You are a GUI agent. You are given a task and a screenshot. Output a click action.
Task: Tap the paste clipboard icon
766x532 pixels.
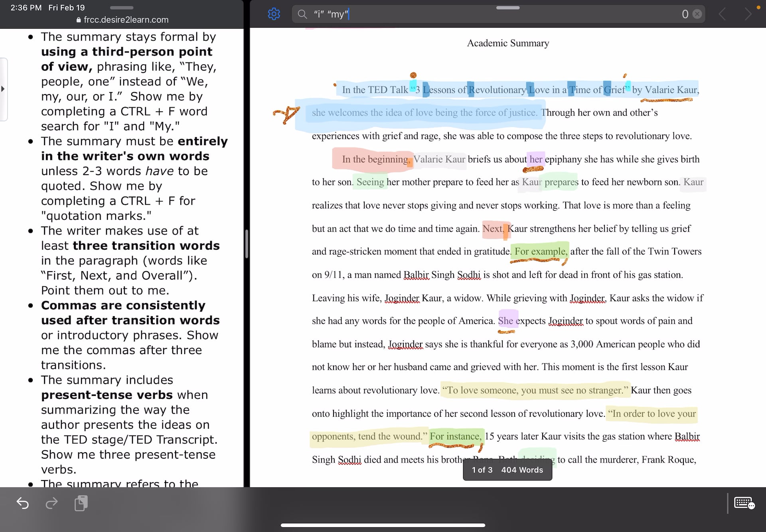[x=81, y=503]
